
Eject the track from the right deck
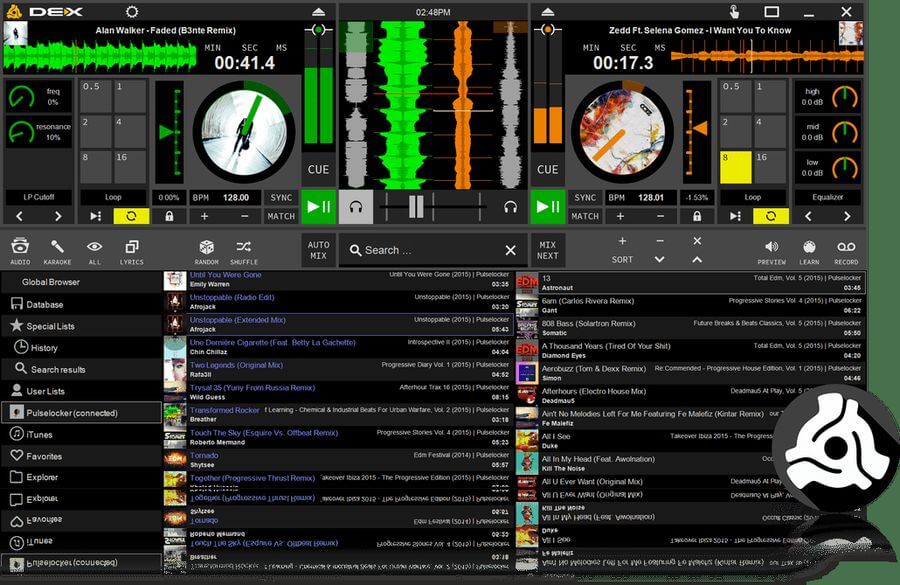coord(548,11)
